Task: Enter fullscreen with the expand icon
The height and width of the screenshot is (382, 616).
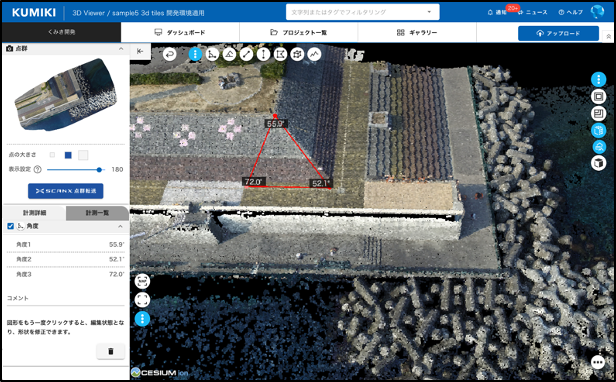Action: (142, 300)
